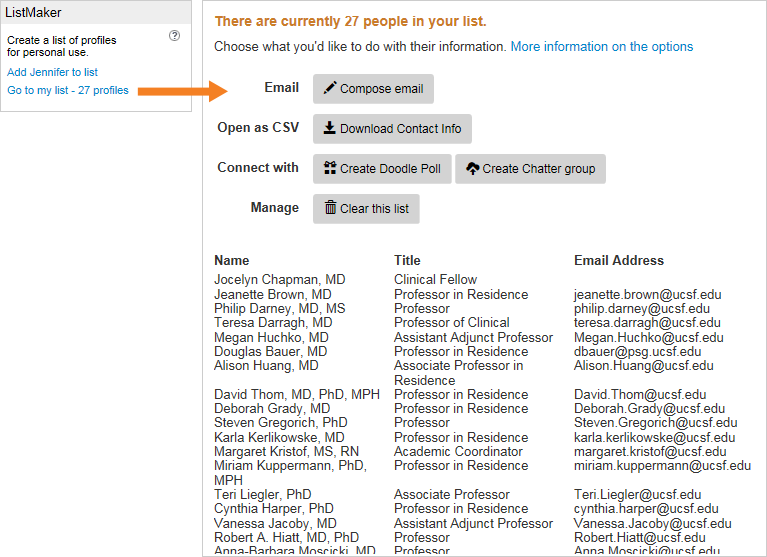Click the name Alison Huang, MD

267,366
